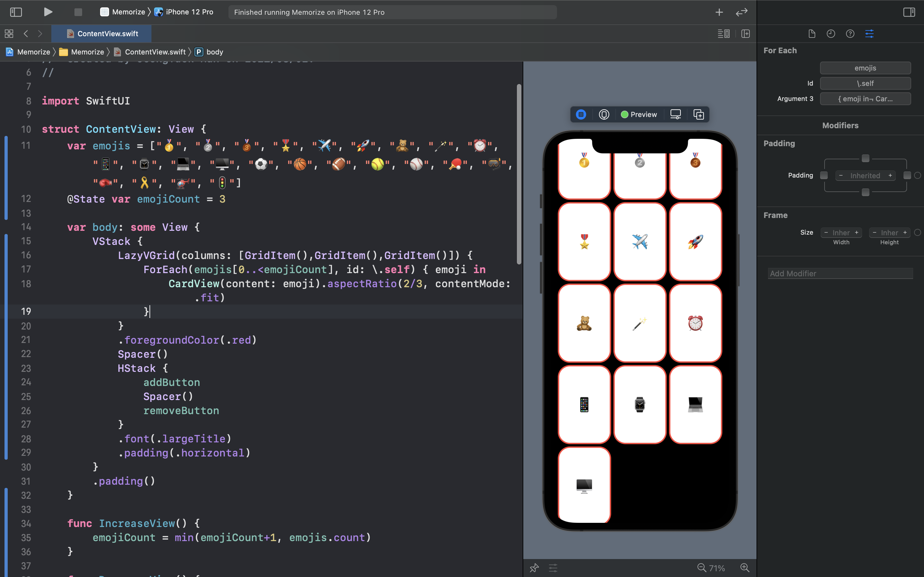Click the Run play button

click(48, 12)
